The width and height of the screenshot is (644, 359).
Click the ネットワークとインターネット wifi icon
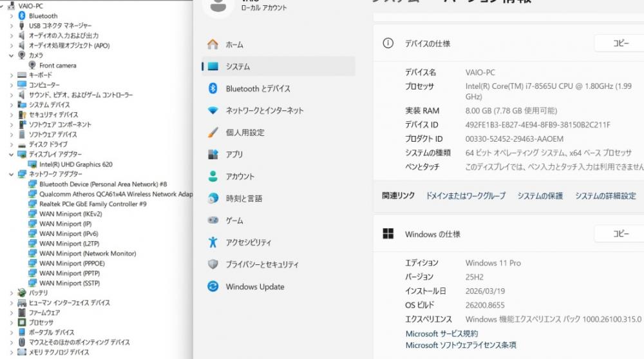pos(213,110)
